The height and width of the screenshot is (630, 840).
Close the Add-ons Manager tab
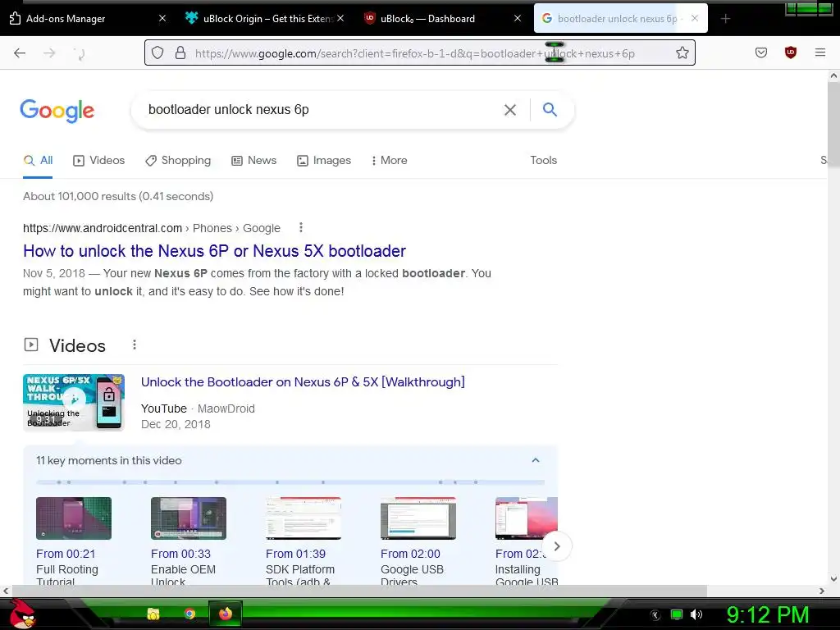point(162,18)
